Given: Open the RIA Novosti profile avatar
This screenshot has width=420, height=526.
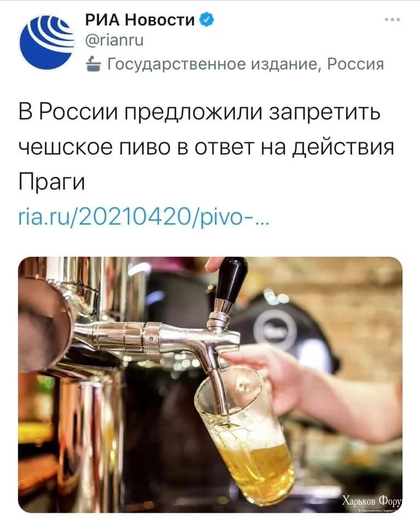Looking at the screenshot, I should click(x=47, y=43).
